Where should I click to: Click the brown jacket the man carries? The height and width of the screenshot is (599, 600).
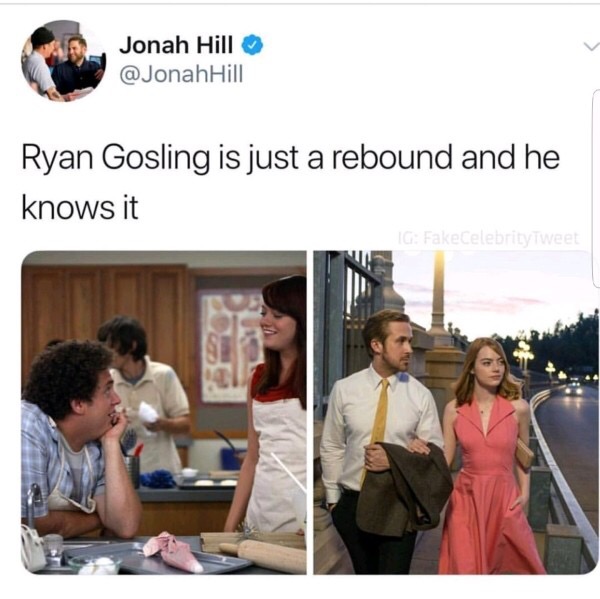point(404,488)
